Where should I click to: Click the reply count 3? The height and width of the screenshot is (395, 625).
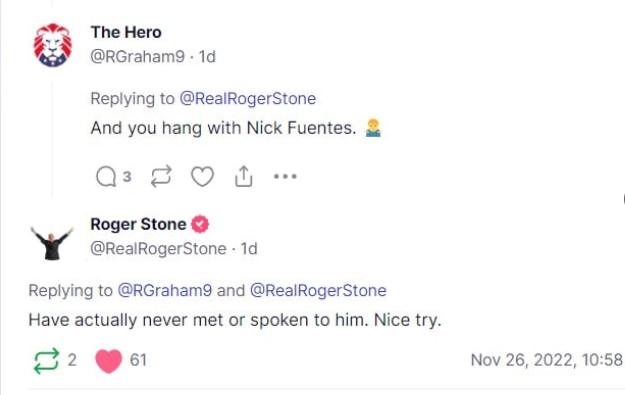point(127,177)
